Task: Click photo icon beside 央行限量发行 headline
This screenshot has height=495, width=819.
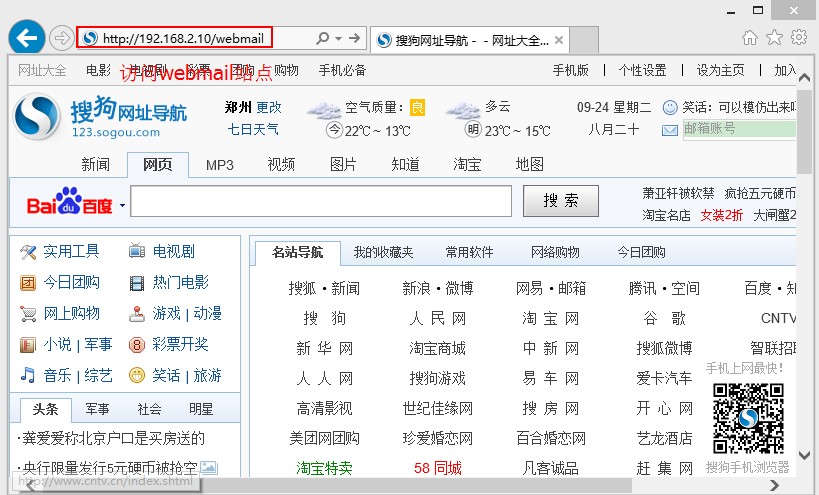Action: 209,467
